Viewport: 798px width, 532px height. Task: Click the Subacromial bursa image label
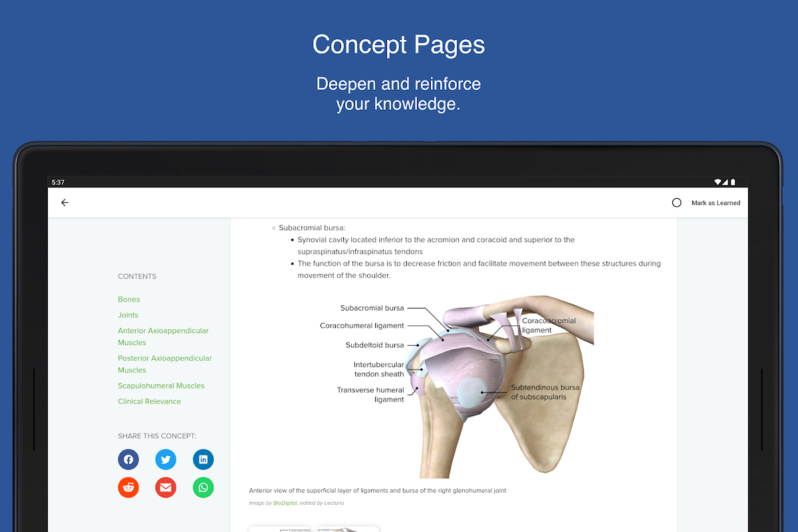coord(372,309)
